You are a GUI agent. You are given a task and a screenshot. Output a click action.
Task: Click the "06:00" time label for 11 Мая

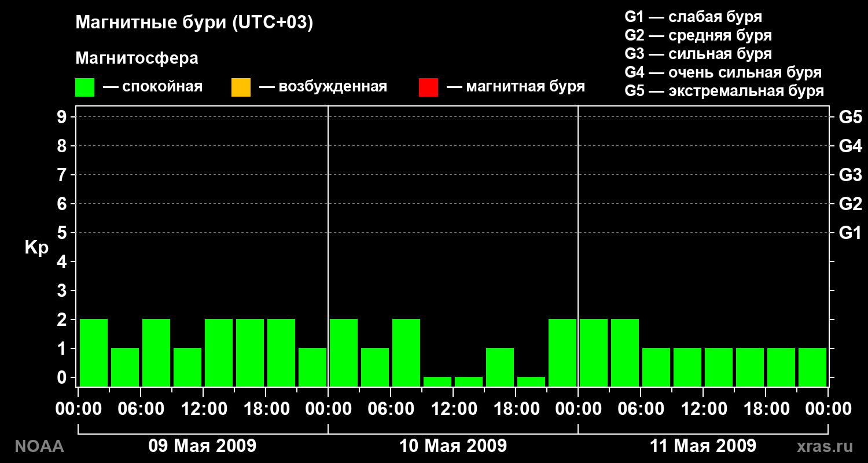641,409
